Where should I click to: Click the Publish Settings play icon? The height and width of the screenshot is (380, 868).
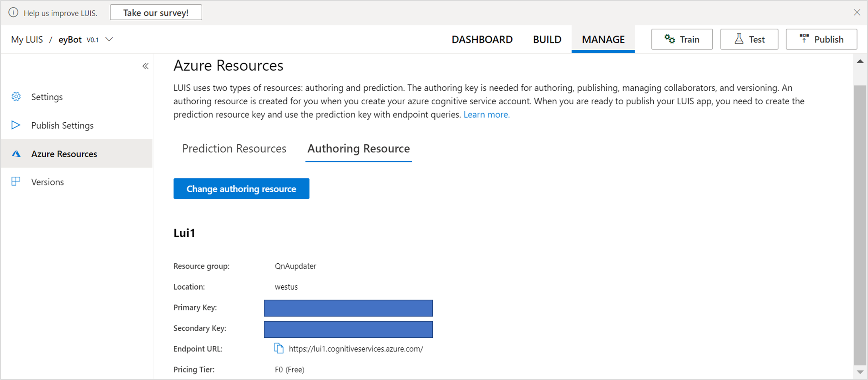tap(16, 125)
